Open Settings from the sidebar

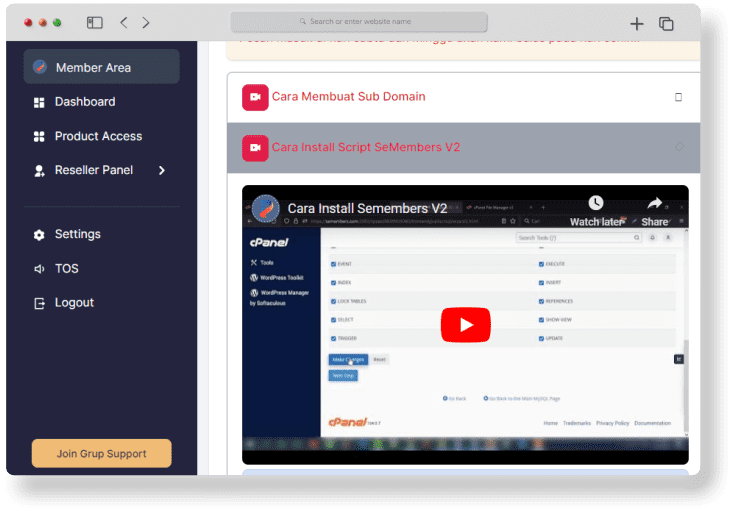coord(77,234)
